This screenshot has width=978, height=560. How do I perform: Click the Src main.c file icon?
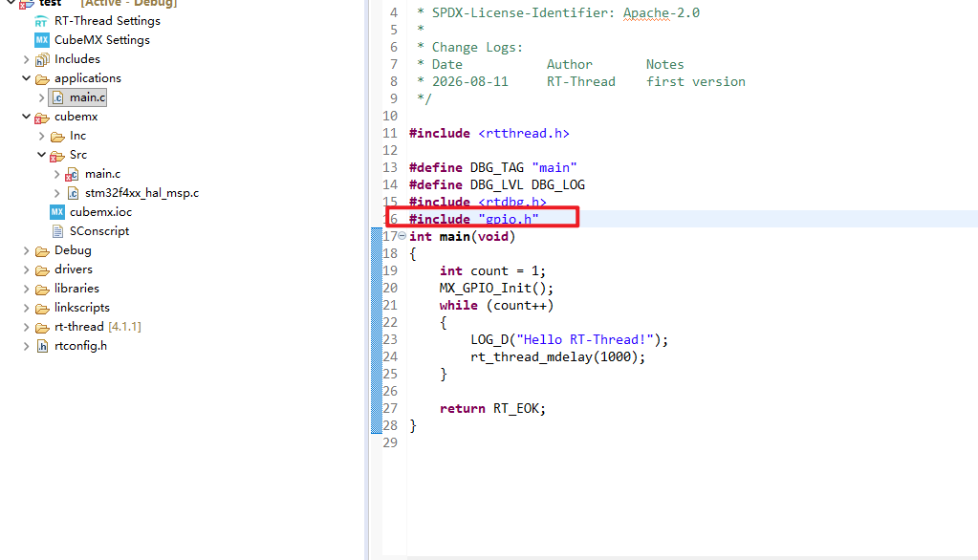73,175
